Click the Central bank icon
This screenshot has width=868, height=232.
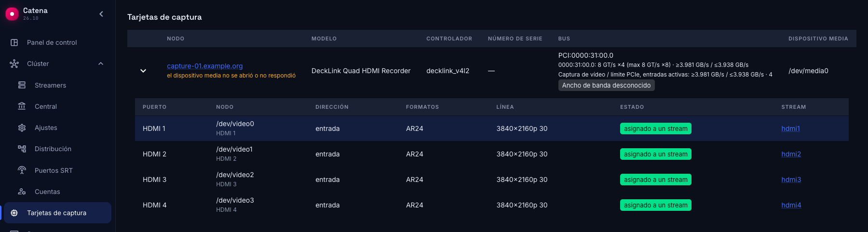pyautogui.click(x=22, y=106)
